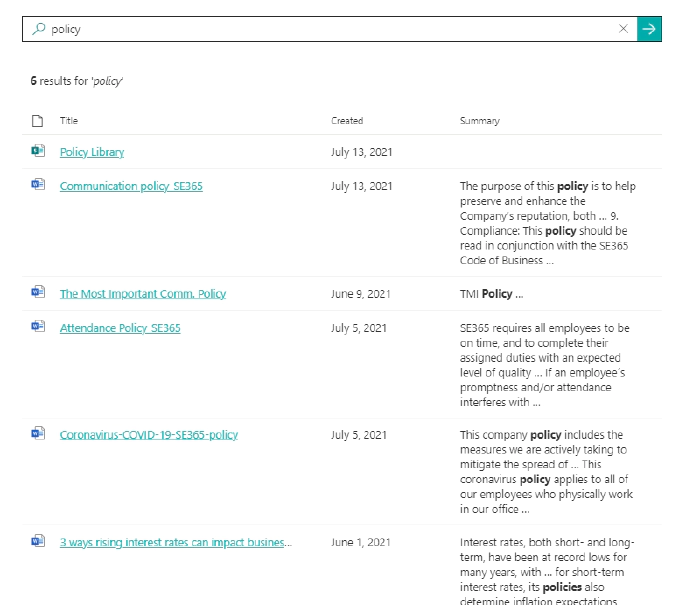Submit search with the teal arrow button
700x605 pixels.
(x=649, y=29)
